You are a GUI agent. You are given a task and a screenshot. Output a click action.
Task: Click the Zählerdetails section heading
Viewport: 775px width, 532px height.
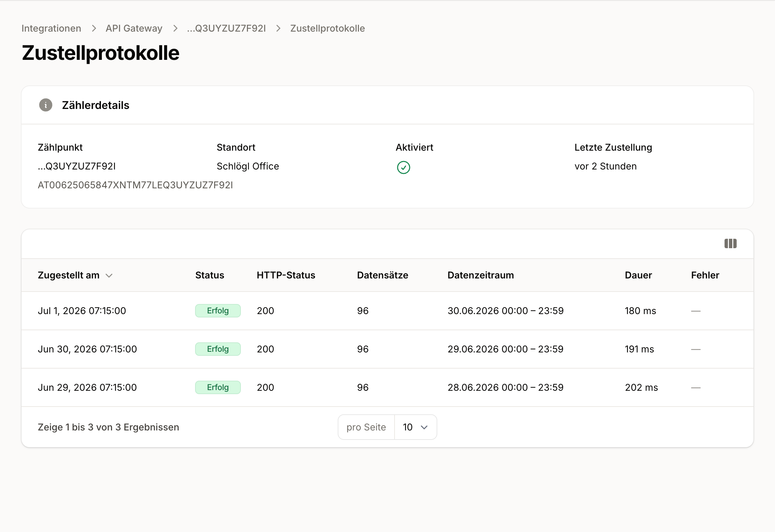click(x=96, y=105)
